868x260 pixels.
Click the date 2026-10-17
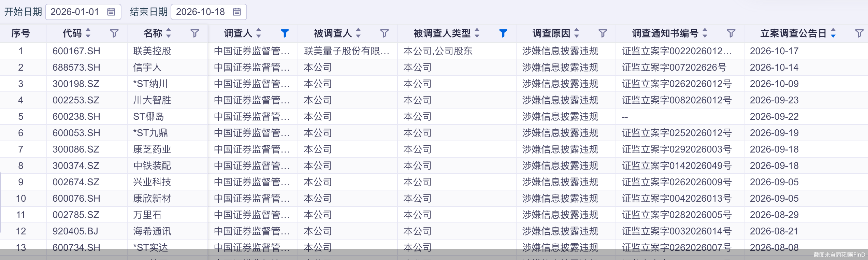pyautogui.click(x=774, y=51)
